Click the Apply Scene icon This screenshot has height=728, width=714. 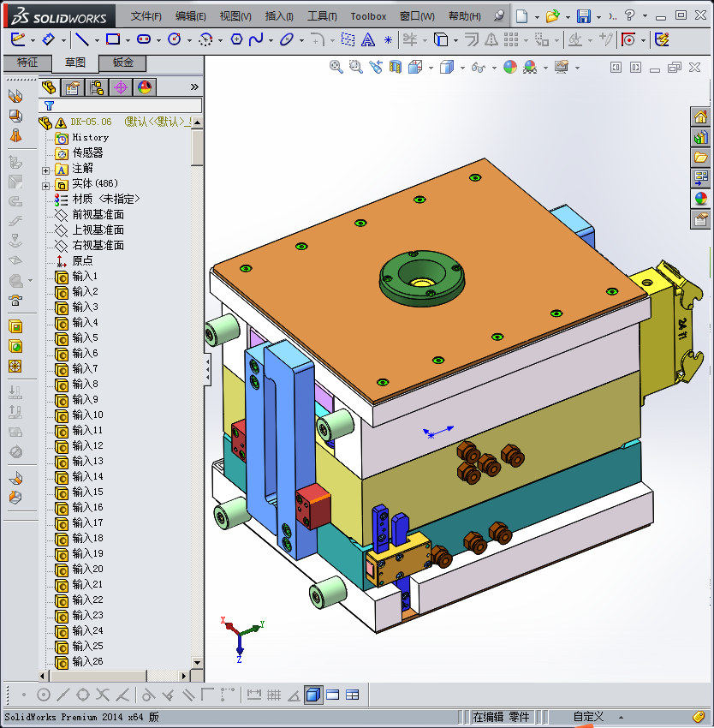coord(530,68)
